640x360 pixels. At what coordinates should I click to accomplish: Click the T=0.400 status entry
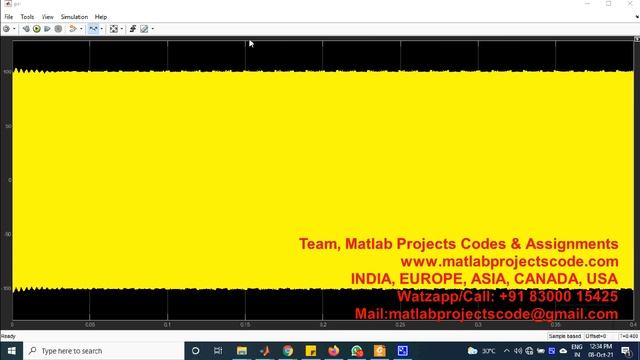tap(629, 336)
